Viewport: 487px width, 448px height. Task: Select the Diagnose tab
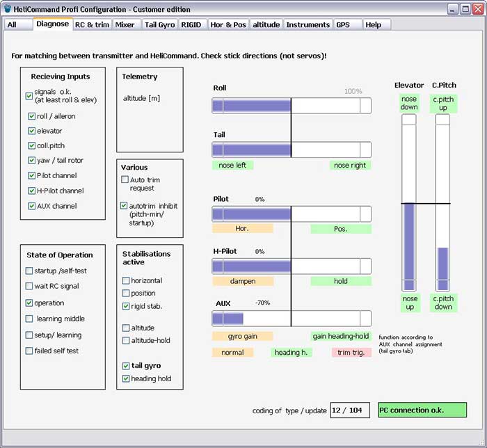click(x=53, y=24)
